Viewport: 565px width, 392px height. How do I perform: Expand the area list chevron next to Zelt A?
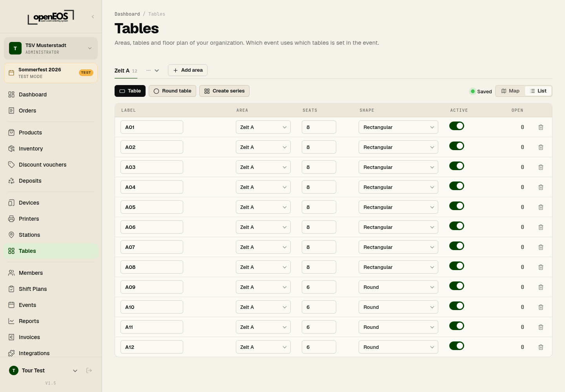coord(157,71)
